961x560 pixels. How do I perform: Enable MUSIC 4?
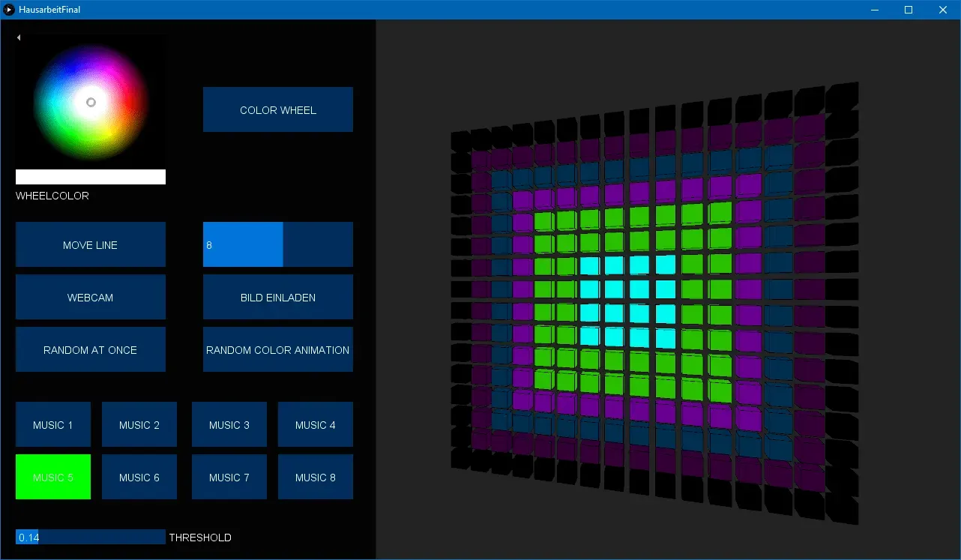[316, 424]
